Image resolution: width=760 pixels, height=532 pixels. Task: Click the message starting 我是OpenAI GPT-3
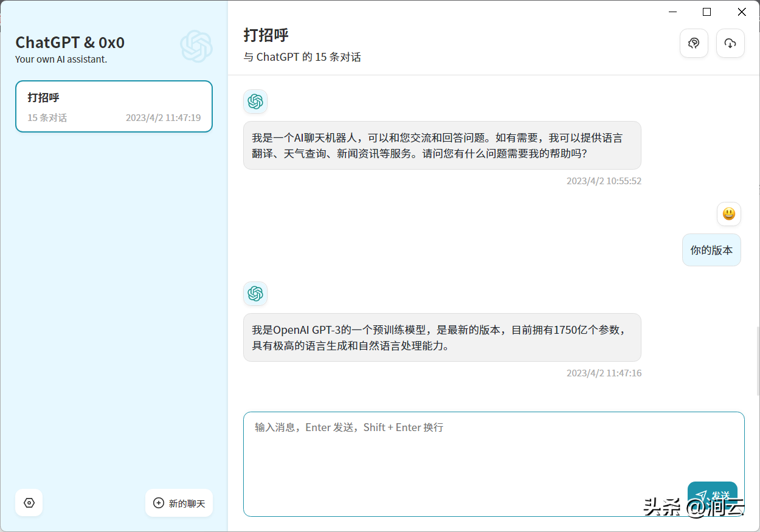[442, 337]
